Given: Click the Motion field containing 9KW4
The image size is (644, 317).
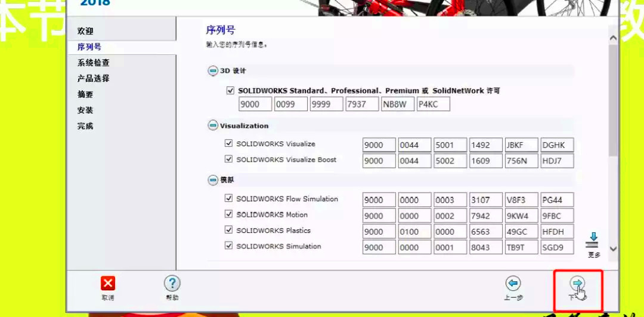Looking at the screenshot, I should [x=522, y=216].
